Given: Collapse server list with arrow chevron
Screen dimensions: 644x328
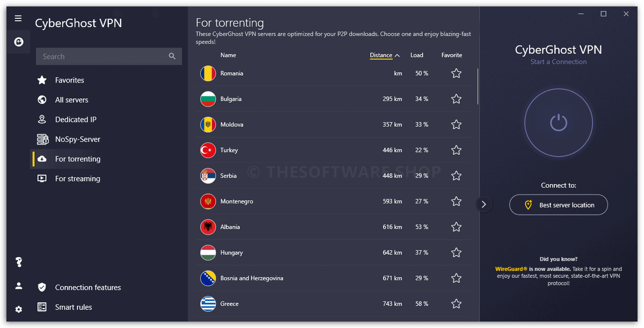Looking at the screenshot, I should [484, 204].
